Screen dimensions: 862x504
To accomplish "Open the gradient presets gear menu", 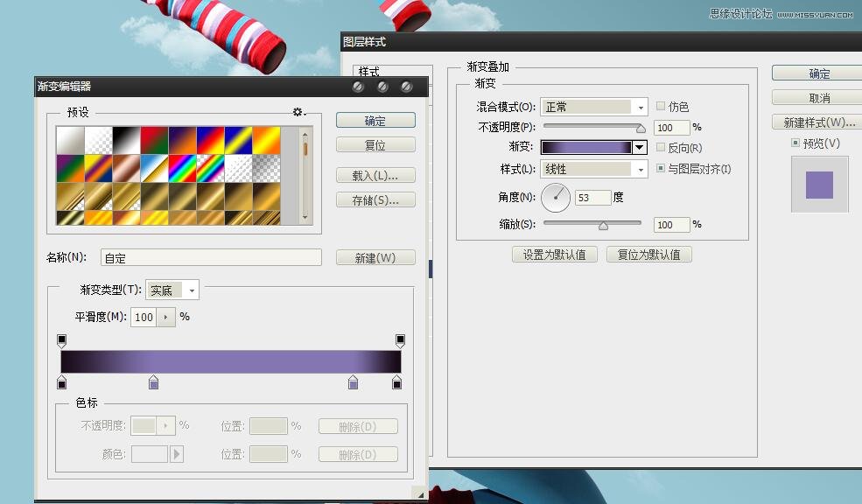I will click(298, 112).
